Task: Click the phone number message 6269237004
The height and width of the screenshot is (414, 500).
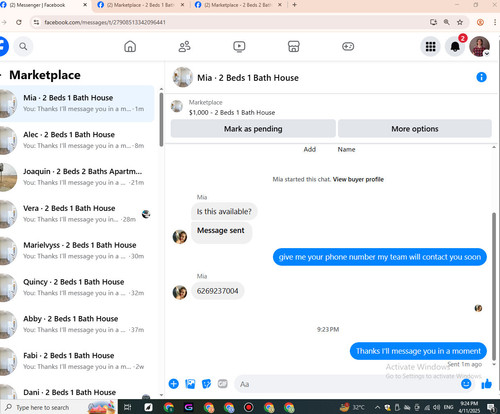Action: tap(217, 291)
